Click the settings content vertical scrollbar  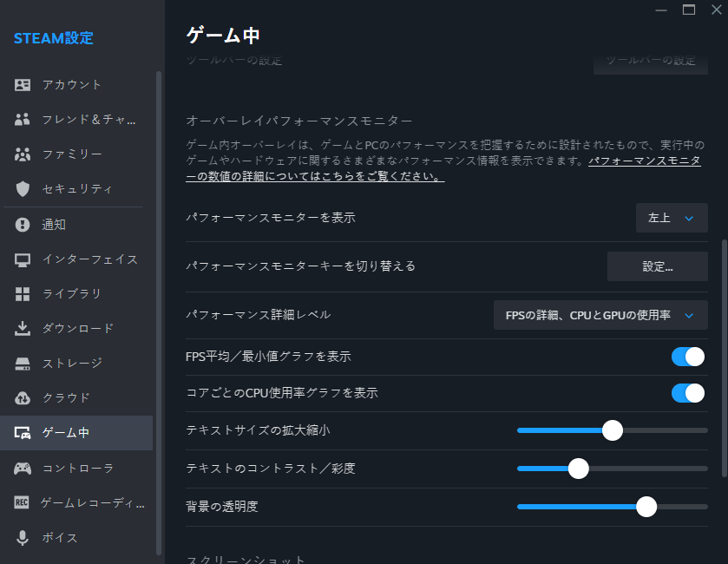click(x=725, y=356)
